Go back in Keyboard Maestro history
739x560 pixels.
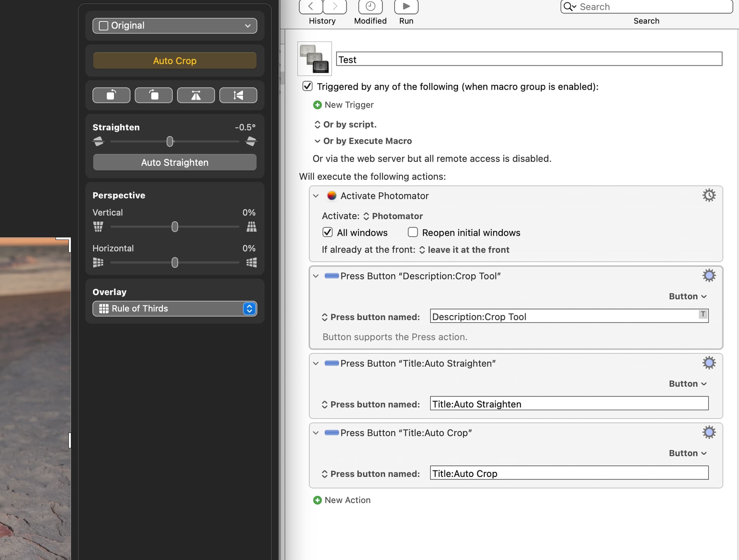coord(311,7)
